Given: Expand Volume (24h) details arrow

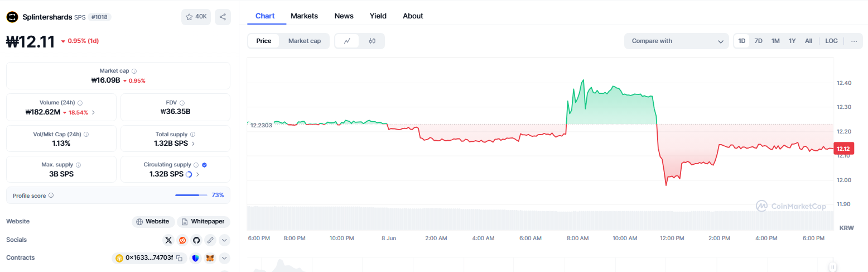Looking at the screenshot, I should 93,112.
